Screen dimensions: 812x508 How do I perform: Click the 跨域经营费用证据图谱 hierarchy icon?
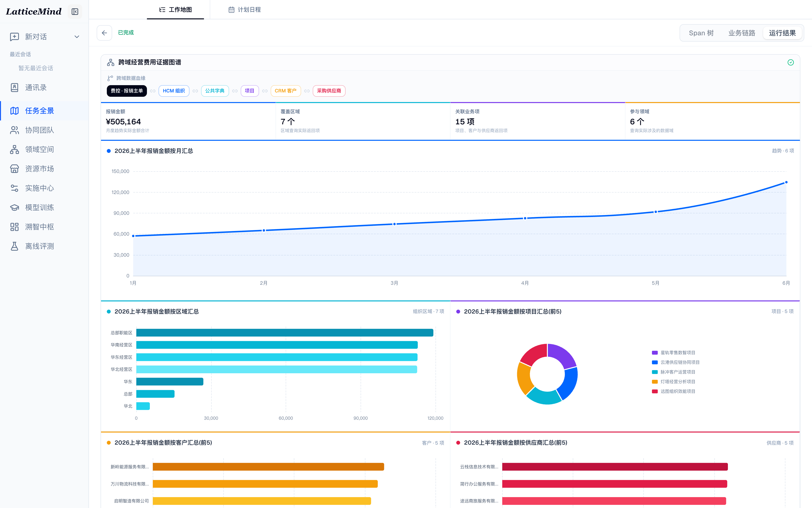111,62
